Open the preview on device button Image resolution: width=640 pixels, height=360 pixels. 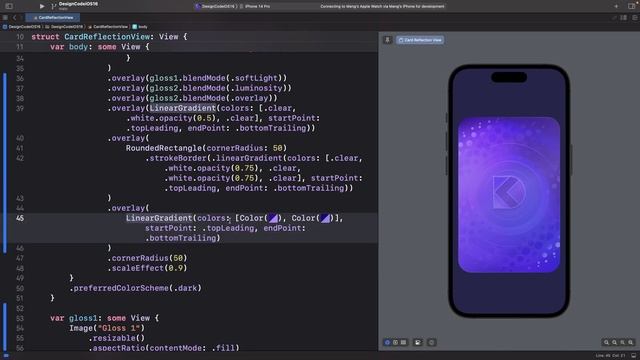tap(431, 342)
